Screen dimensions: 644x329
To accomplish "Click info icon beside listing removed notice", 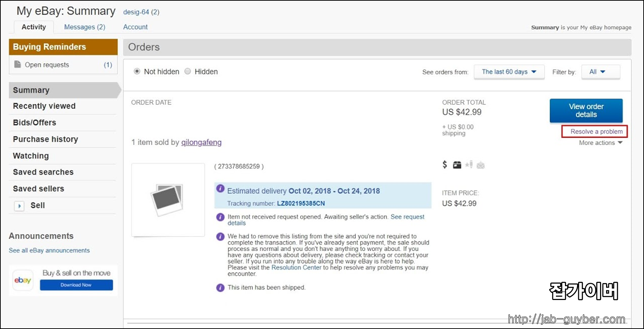I will pos(220,237).
